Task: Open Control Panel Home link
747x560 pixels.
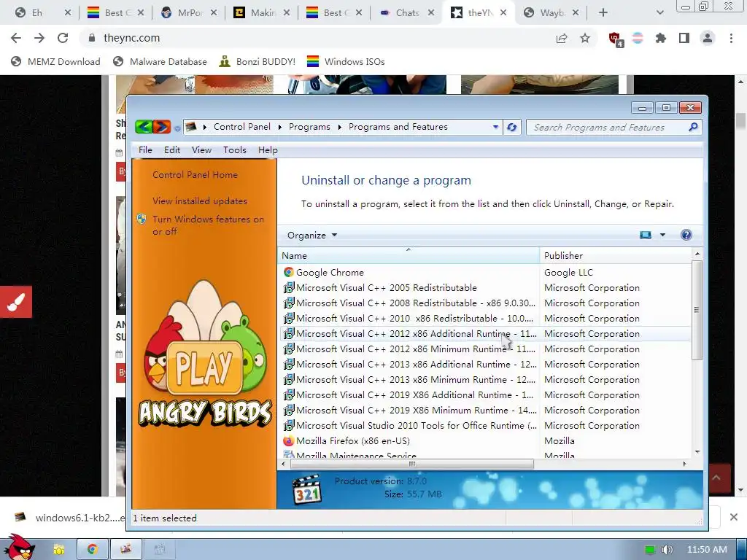Action: (195, 175)
